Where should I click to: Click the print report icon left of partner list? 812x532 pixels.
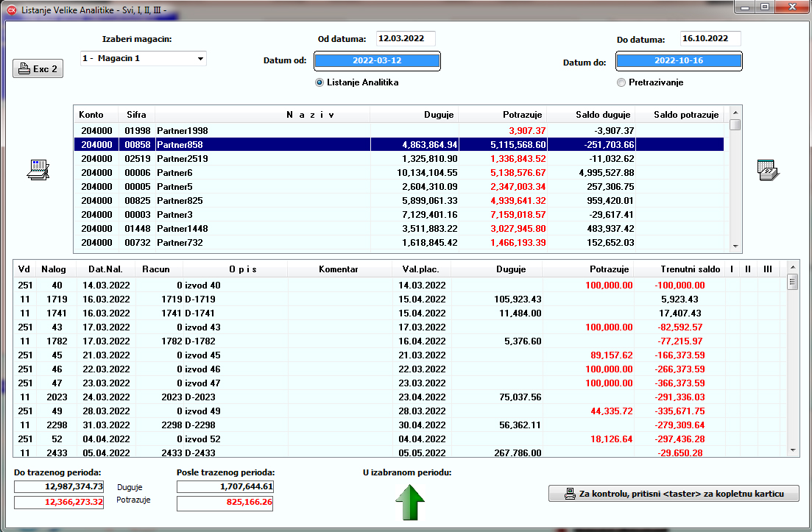tap(38, 170)
